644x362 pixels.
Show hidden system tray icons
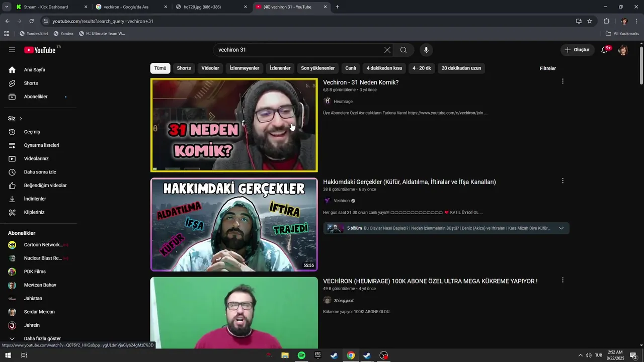pyautogui.click(x=580, y=355)
